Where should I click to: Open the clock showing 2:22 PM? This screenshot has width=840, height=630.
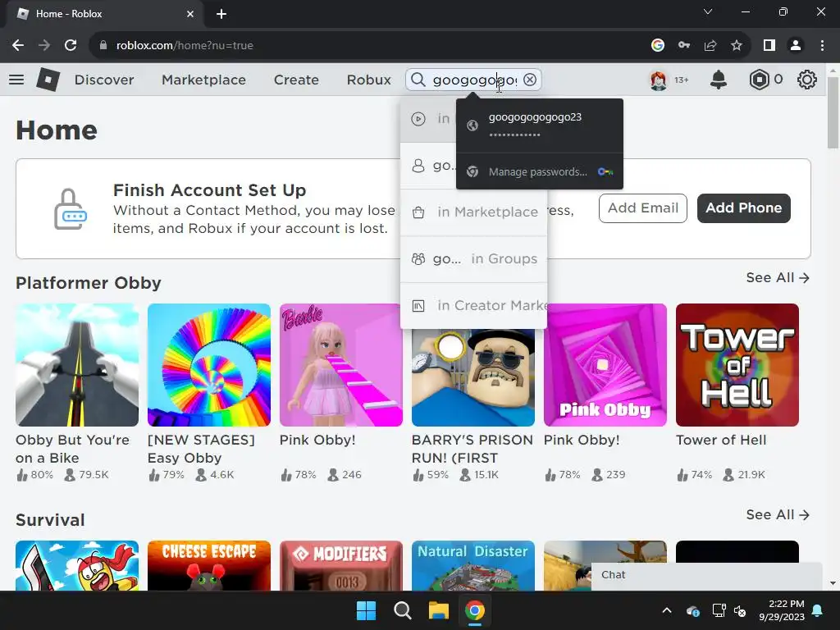click(782, 610)
